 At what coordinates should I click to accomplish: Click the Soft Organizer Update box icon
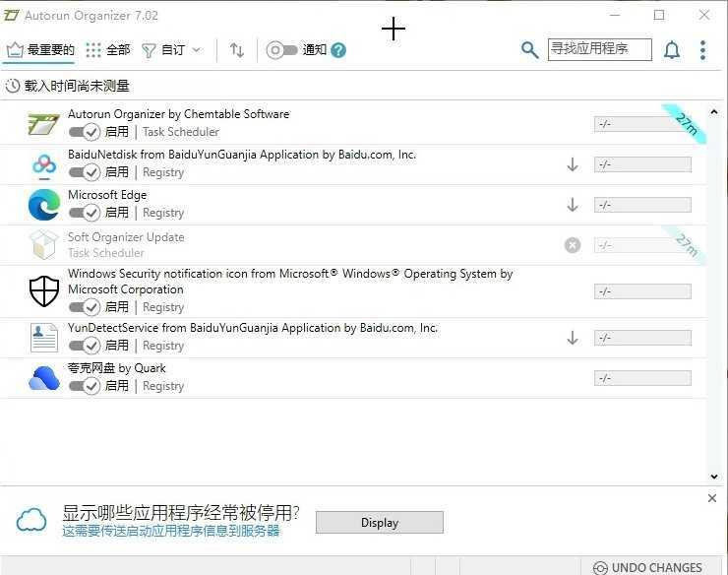click(x=44, y=245)
